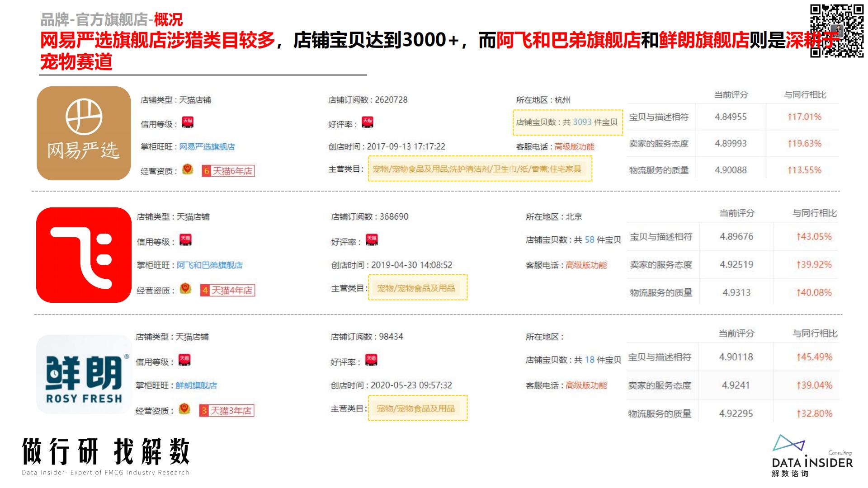868x488 pixels.
Task: Open the 网易严选旗舰店 wangwang link
Action: 207,146
